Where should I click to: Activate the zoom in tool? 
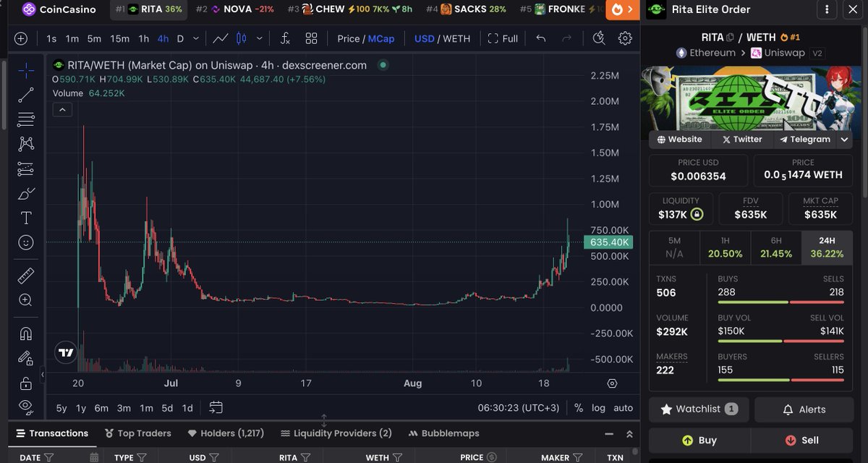pos(26,300)
